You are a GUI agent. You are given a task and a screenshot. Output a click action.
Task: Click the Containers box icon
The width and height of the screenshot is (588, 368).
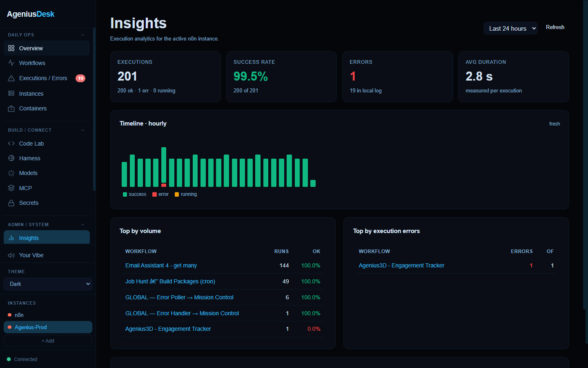(11, 108)
